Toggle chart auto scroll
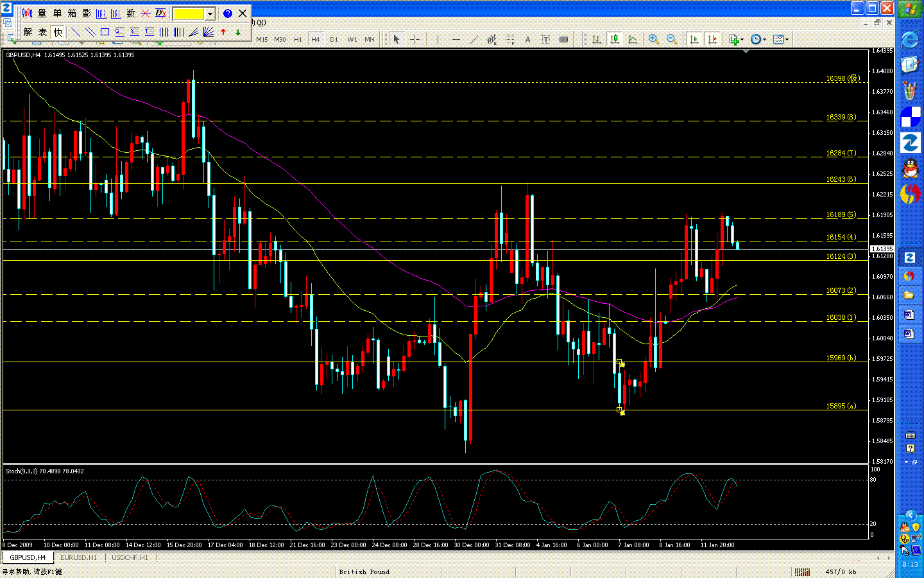The width and height of the screenshot is (924, 578). coord(694,40)
